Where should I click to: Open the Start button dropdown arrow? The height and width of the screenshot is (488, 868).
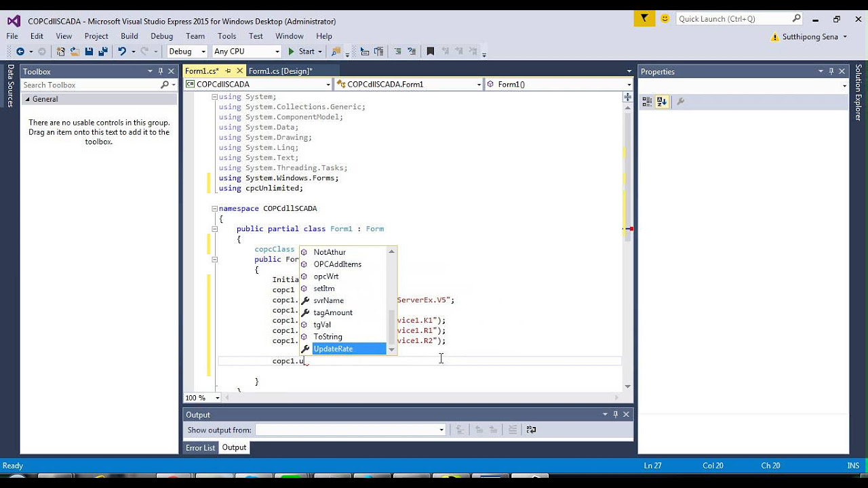(320, 52)
